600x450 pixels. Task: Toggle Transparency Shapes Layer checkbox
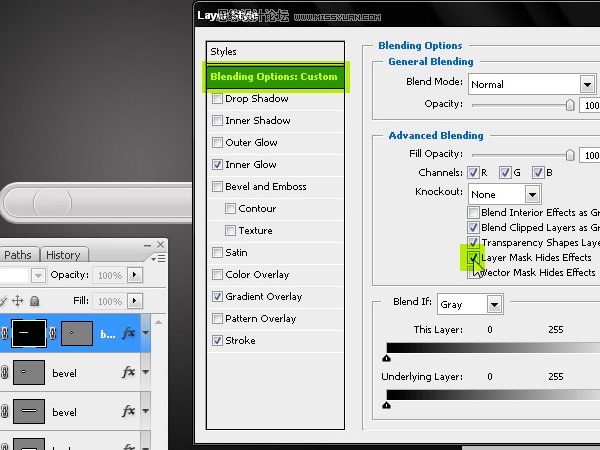click(x=473, y=242)
